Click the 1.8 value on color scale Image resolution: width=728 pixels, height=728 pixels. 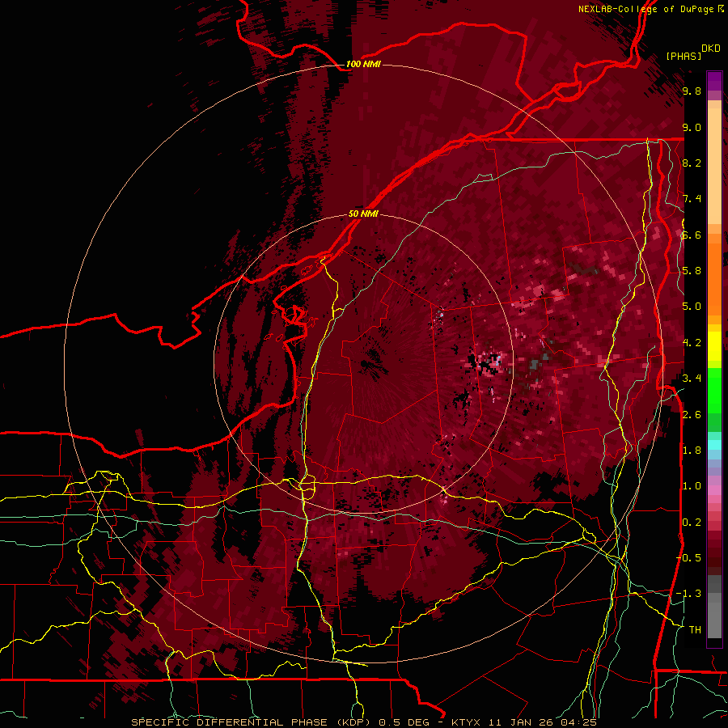pyautogui.click(x=692, y=451)
